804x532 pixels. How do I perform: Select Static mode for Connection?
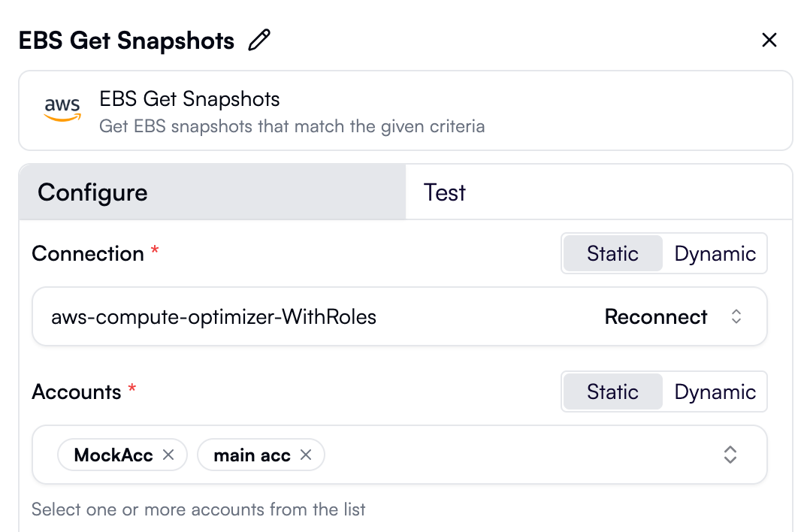tap(612, 253)
